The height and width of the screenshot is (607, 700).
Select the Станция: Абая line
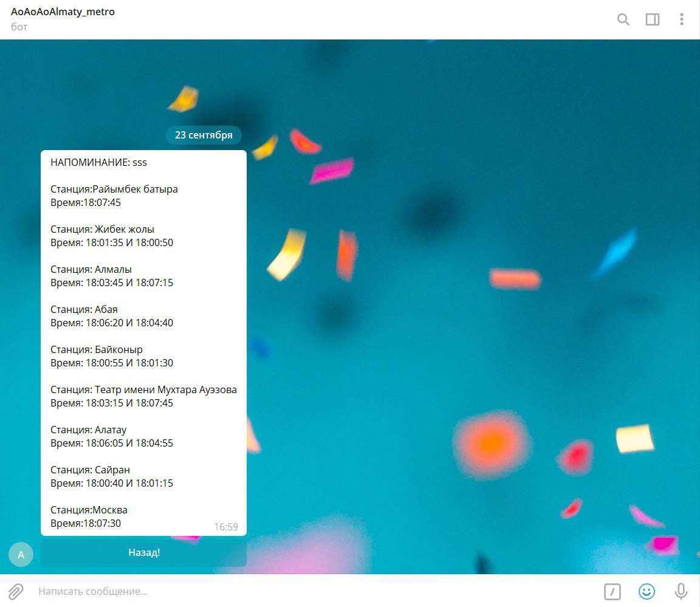point(84,310)
